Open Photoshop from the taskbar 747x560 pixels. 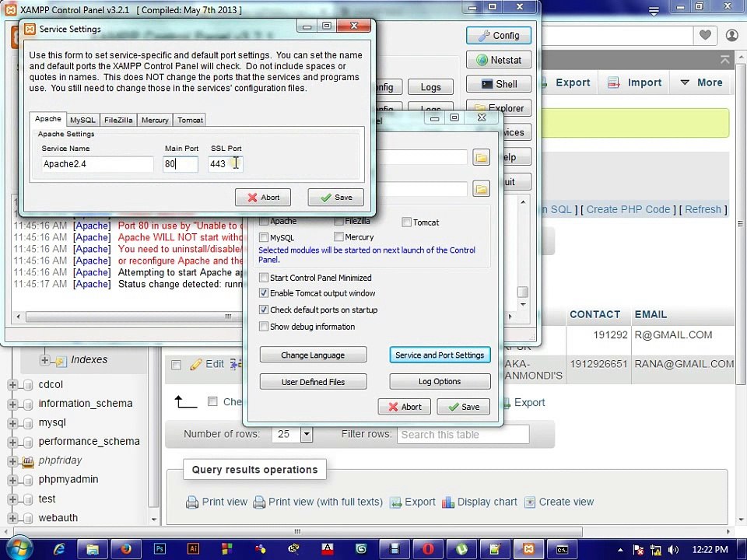160,548
